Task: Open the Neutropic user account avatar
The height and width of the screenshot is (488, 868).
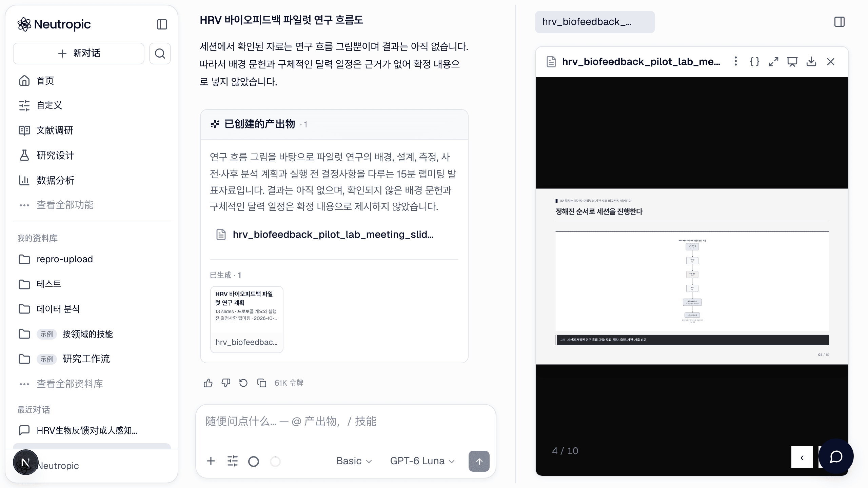Action: tap(26, 463)
